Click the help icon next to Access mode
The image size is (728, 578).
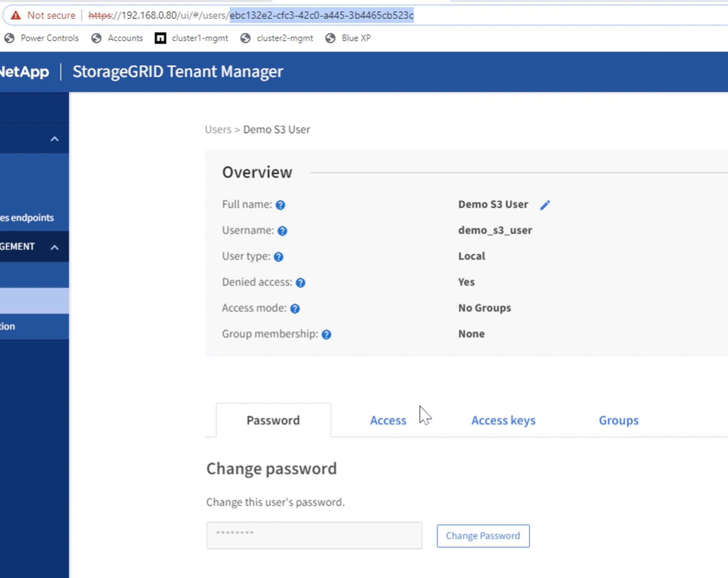pyautogui.click(x=296, y=308)
